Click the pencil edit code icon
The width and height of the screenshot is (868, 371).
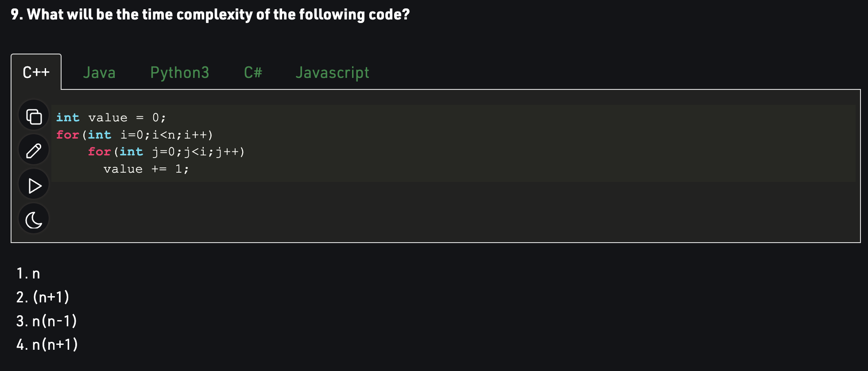tap(34, 151)
